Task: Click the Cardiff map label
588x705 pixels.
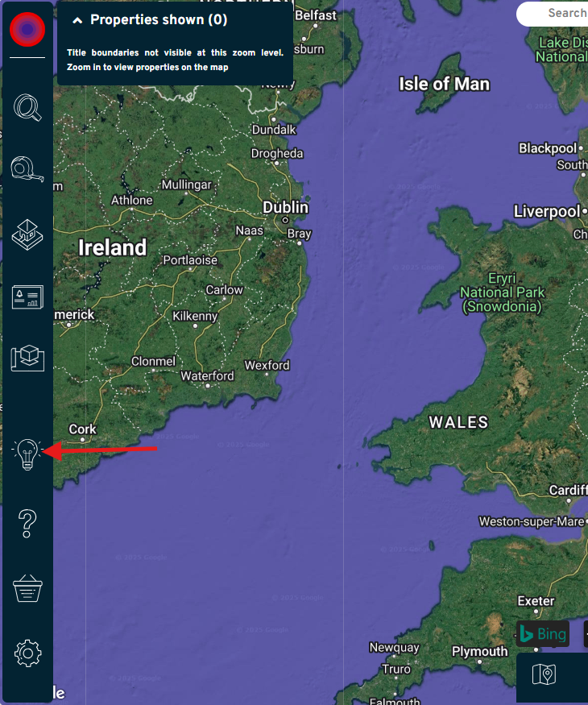Action: [568, 490]
